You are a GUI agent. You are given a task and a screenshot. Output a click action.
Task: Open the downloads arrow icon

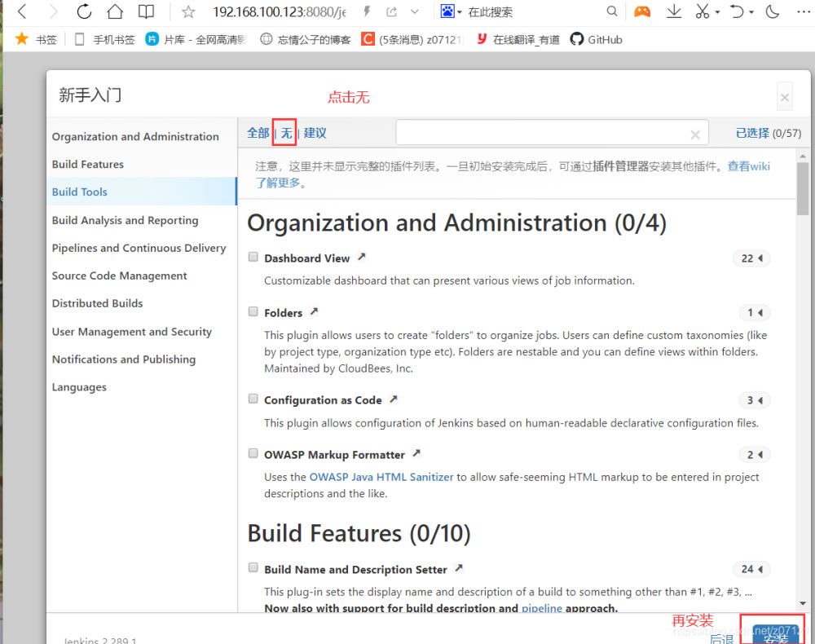[x=674, y=11]
